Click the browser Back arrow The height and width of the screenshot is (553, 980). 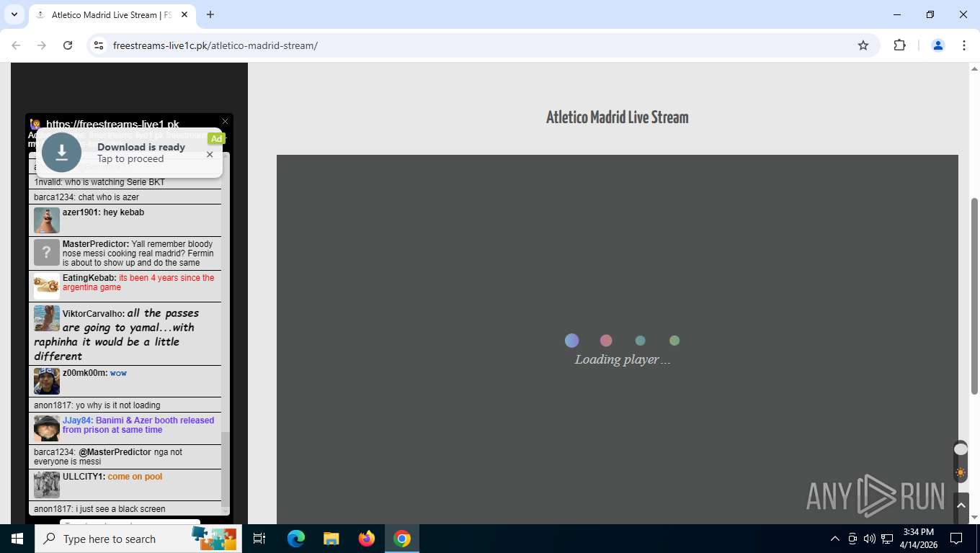[16, 45]
